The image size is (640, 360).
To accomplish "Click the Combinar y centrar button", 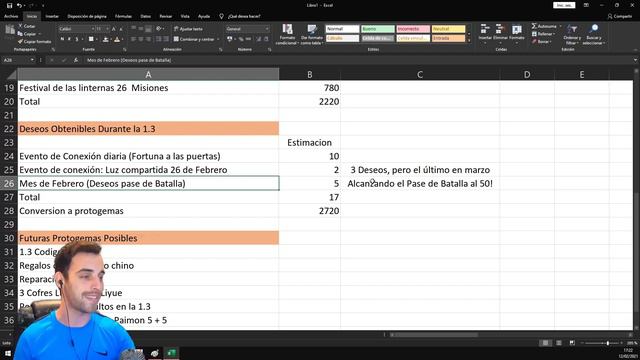I will 194,39.
